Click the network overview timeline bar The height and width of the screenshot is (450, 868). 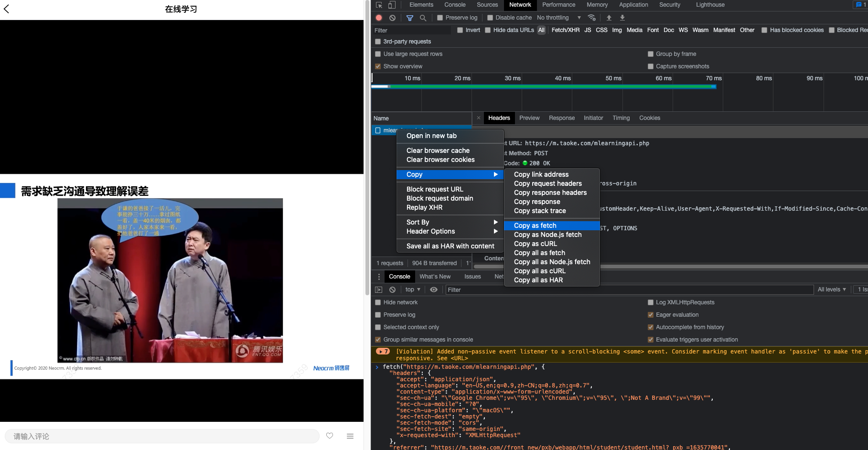click(x=544, y=86)
